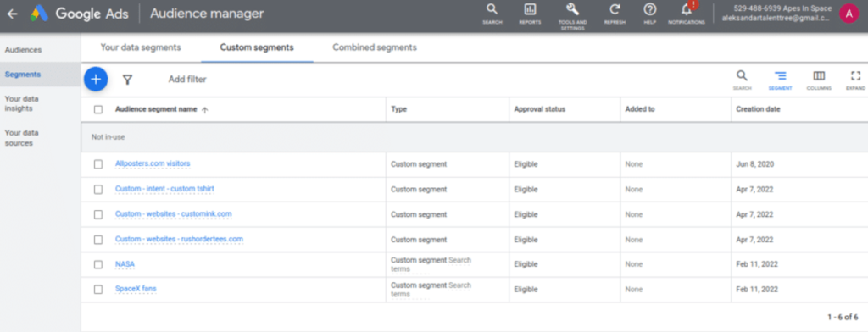
Task: Check the customink.com segment row
Action: point(98,214)
